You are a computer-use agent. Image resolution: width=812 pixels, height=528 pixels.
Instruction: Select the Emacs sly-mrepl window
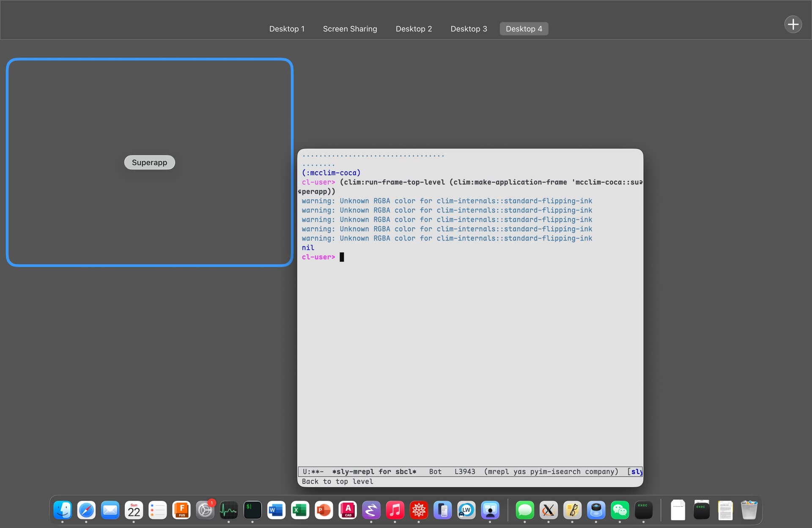470,338
